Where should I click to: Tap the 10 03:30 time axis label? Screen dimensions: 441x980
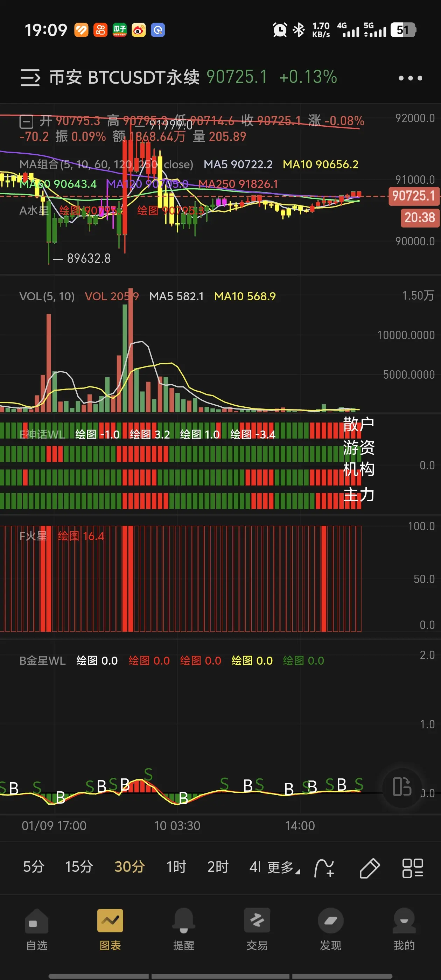(177, 826)
